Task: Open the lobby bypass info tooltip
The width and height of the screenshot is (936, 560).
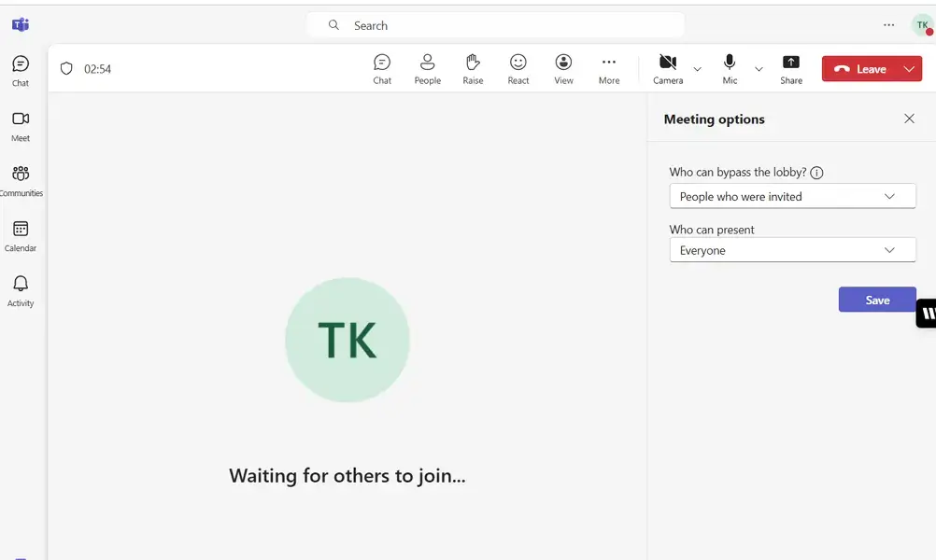Action: tap(816, 172)
